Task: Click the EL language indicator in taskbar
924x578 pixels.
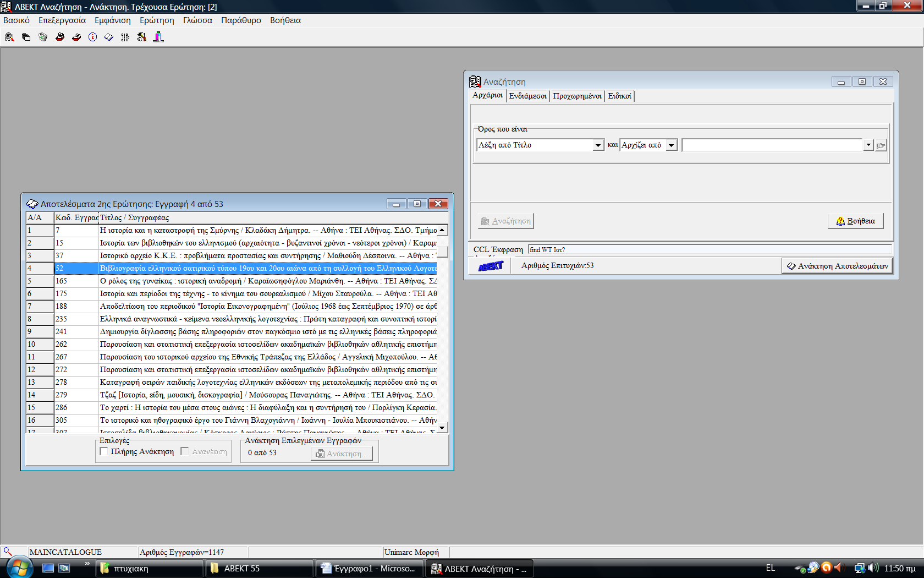Action: point(770,568)
